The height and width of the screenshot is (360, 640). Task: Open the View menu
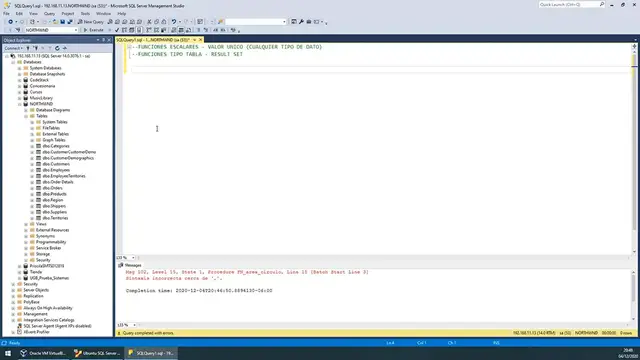(33, 13)
